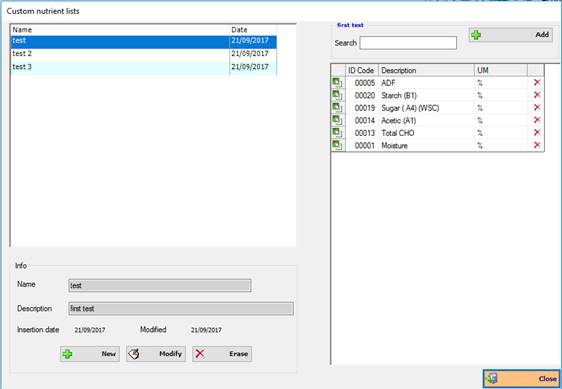Image resolution: width=562 pixels, height=389 pixels.
Task: Click the % unit cell in Moisture row
Action: pos(501,145)
